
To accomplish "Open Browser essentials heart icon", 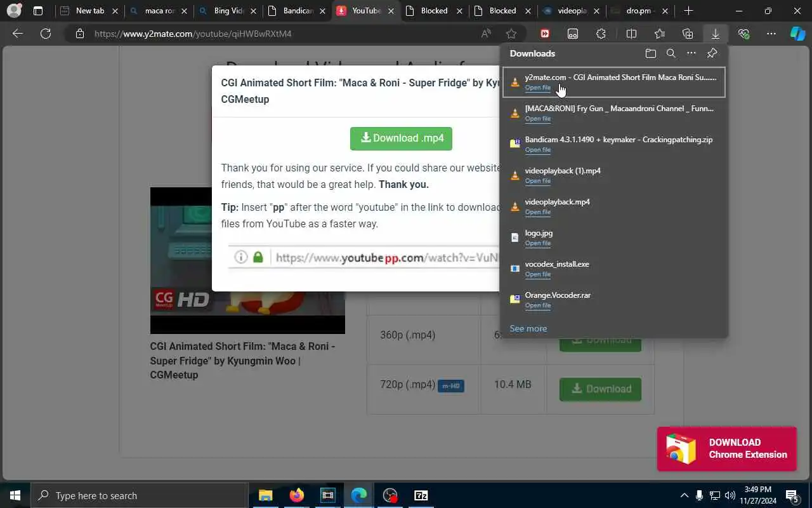I will click(x=743, y=34).
